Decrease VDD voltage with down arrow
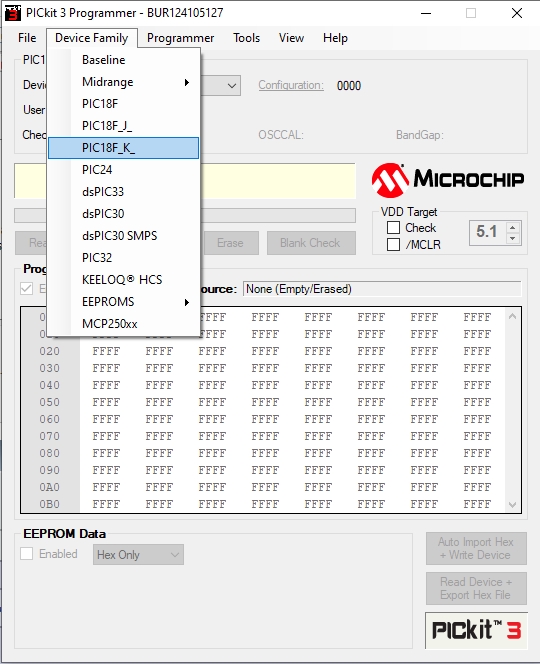Viewport: 540px width, 664px height. click(x=512, y=238)
